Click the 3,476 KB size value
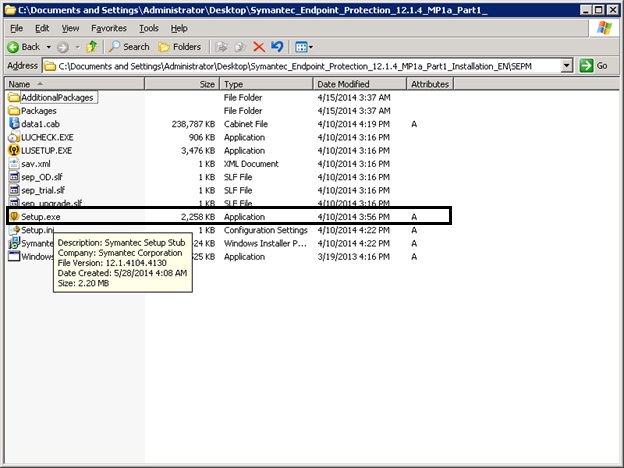624x468 pixels. coord(198,150)
